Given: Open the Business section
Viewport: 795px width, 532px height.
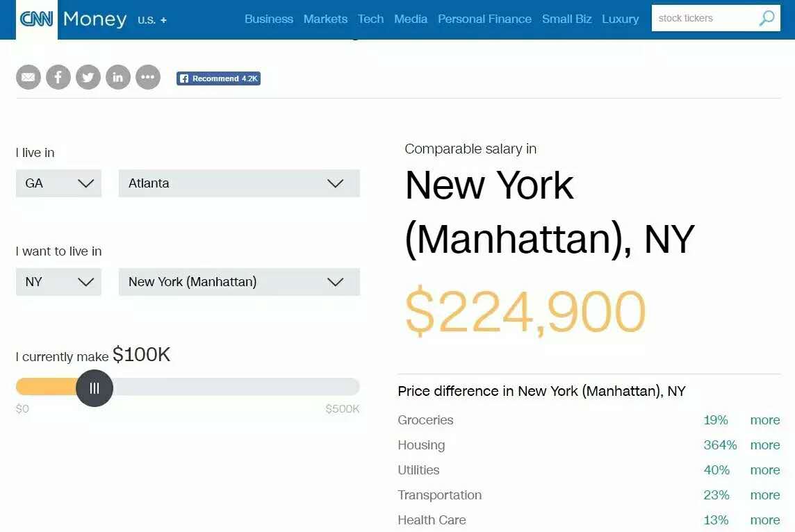Looking at the screenshot, I should click(269, 19).
